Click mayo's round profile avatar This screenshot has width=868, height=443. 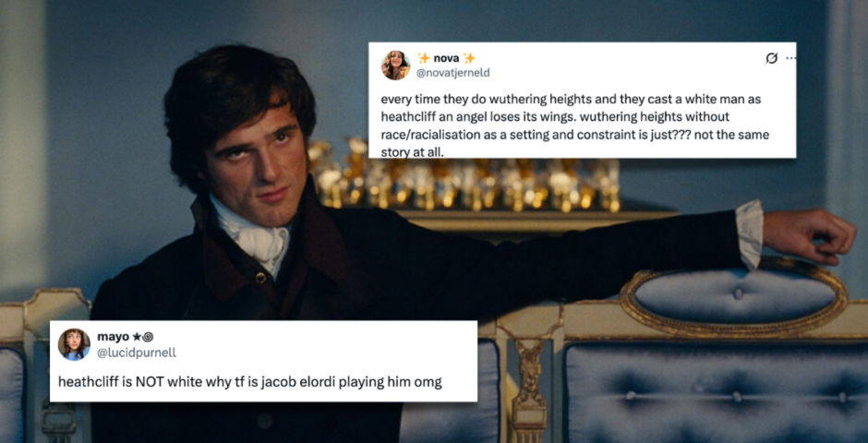click(x=74, y=344)
